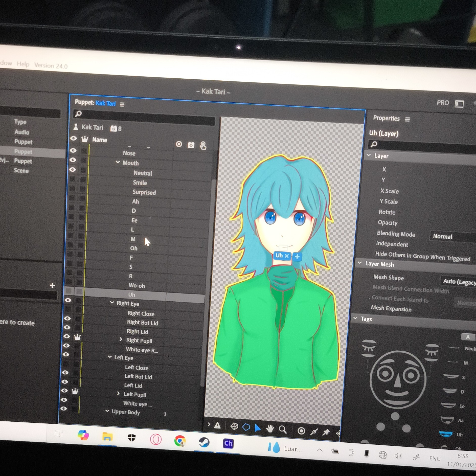
Task: Select the Hand tool
Action: pos(270,429)
